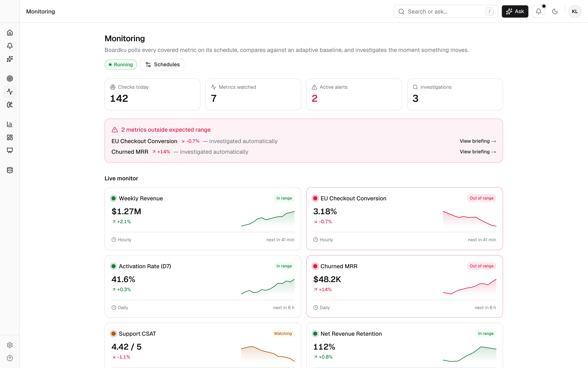Screen dimensions: 588x368
Task: Click In range badge on Weekly Revenue
Action: coord(284,198)
